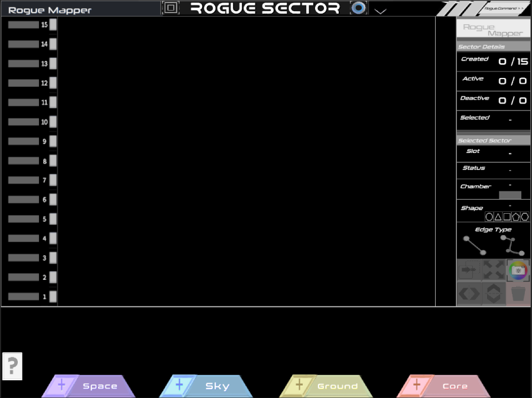Click the Slot label

(x=473, y=151)
